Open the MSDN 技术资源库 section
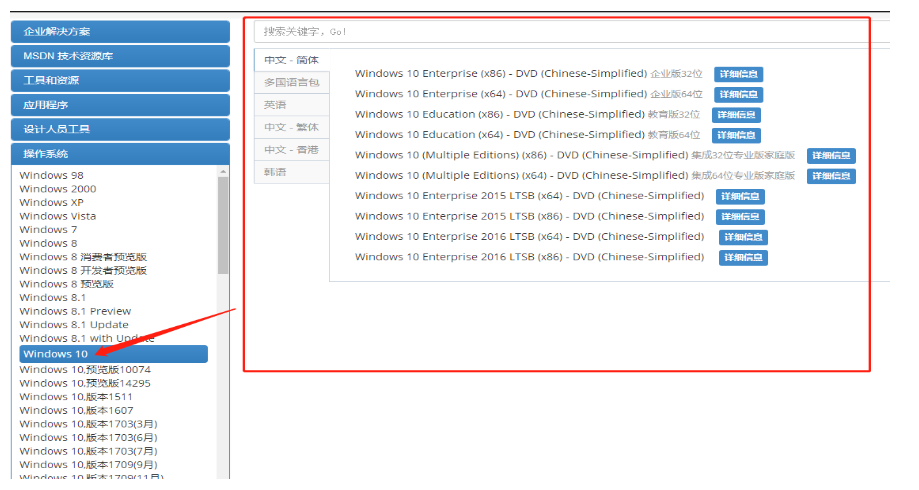 pyautogui.click(x=120, y=56)
